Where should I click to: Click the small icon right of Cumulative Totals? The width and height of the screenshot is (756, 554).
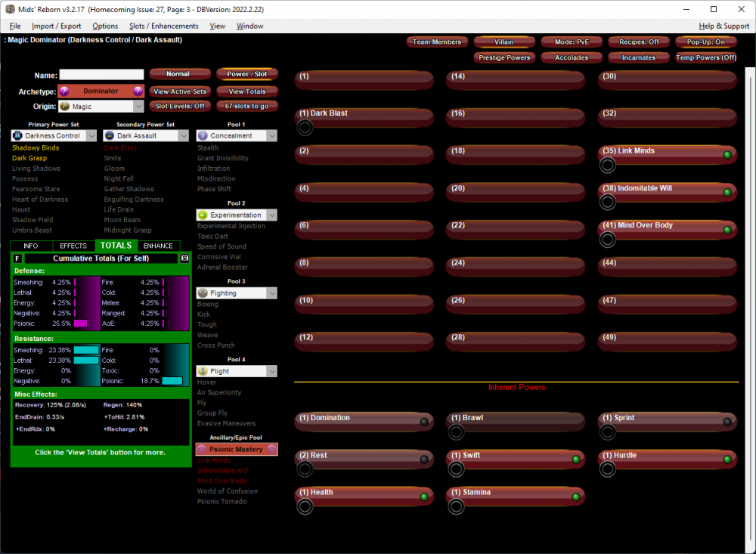pyautogui.click(x=184, y=258)
